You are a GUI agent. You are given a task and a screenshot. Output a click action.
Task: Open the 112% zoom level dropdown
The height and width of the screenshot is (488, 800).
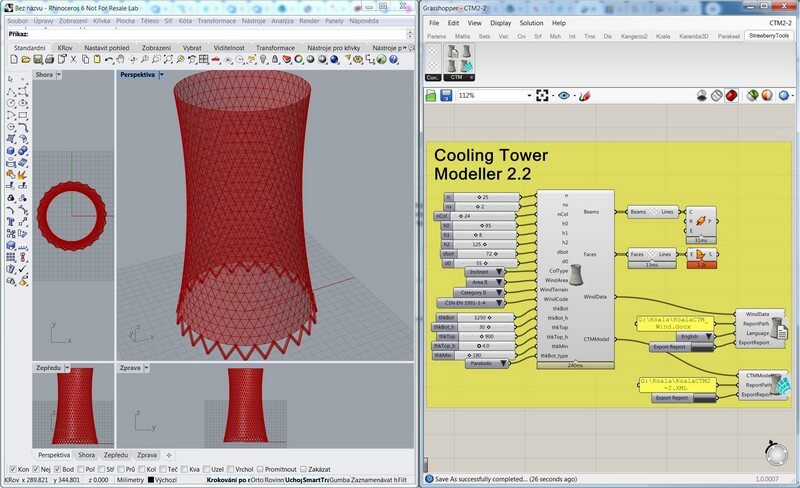pyautogui.click(x=529, y=96)
